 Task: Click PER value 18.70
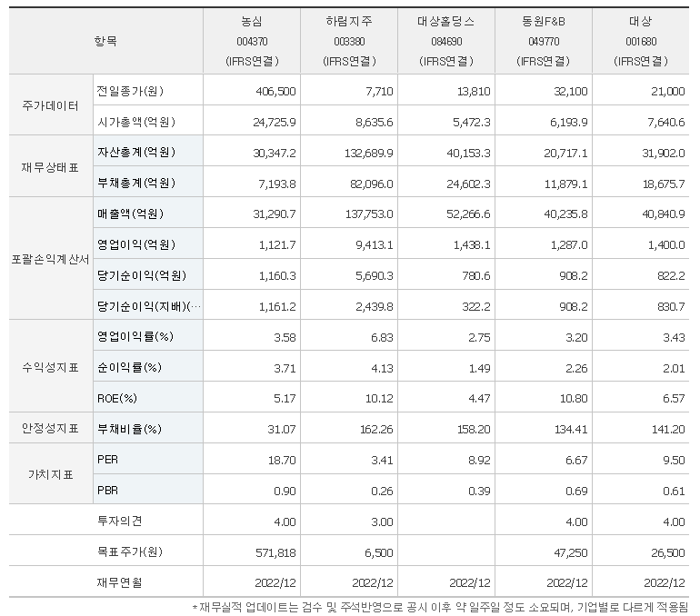click(x=282, y=460)
